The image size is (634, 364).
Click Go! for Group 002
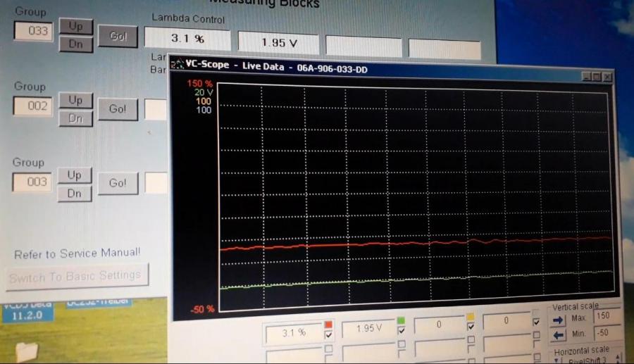[118, 109]
